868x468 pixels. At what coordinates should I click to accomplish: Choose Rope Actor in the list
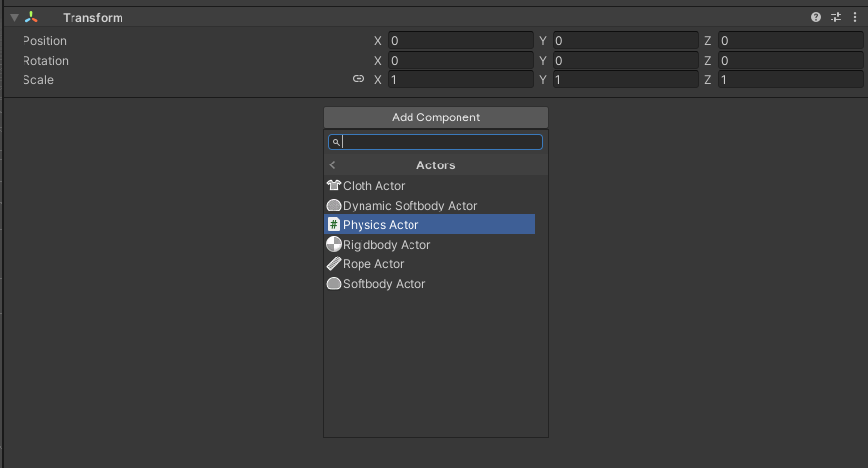[x=373, y=264]
